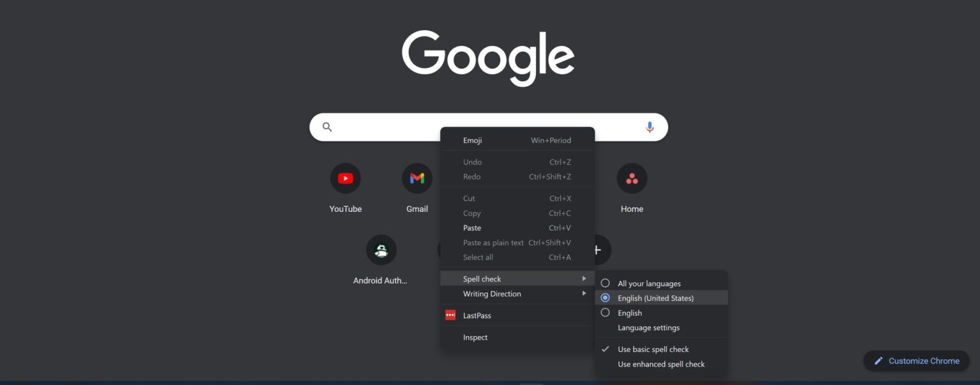
Task: Click the magnifying glass search icon
Action: pyautogui.click(x=327, y=126)
